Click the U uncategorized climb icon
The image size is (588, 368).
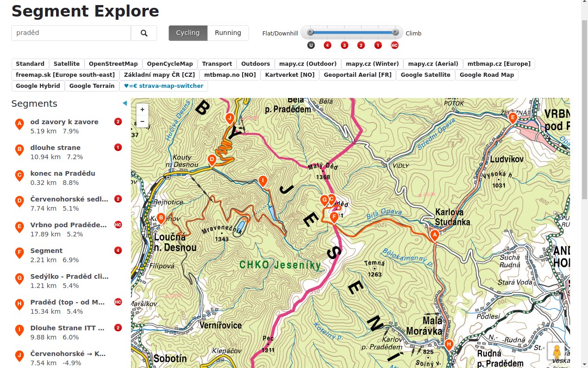(x=311, y=45)
